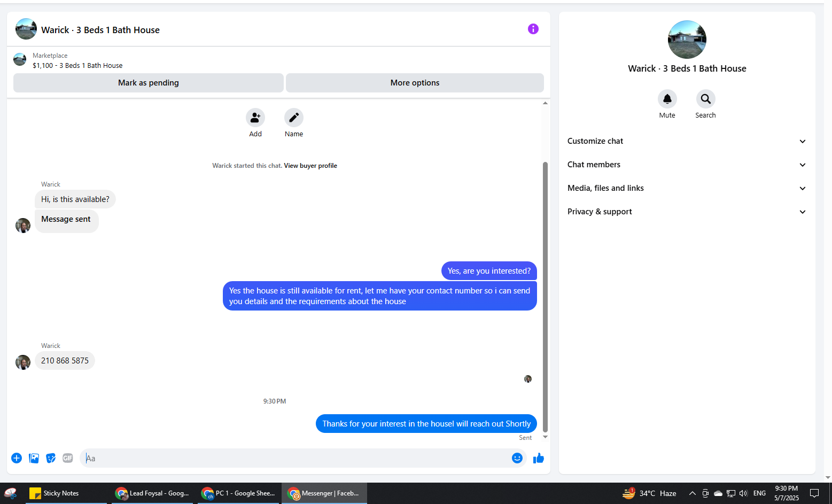The width and height of the screenshot is (832, 504).
Task: Click the seen-by small avatar indicator
Action: (x=528, y=379)
